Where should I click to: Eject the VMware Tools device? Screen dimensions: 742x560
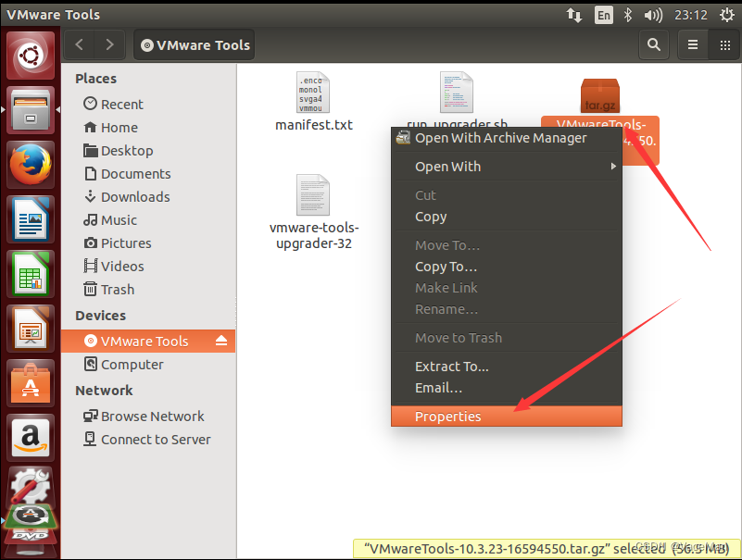(220, 341)
